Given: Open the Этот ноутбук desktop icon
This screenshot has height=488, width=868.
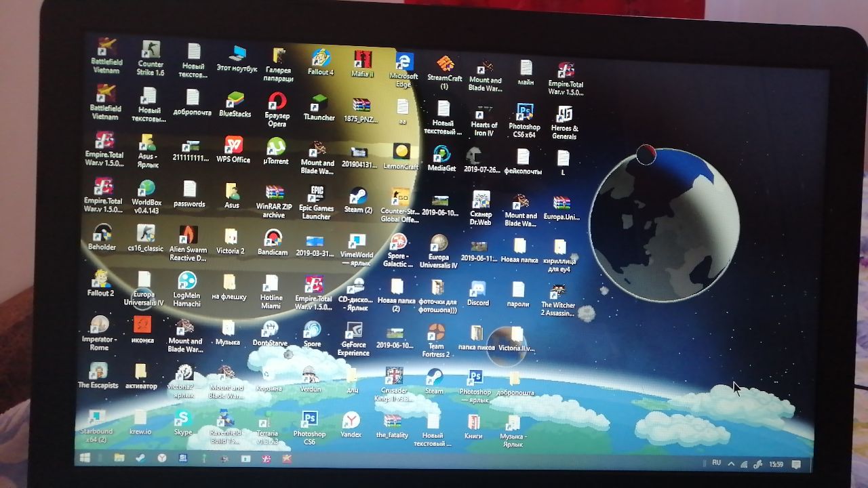Looking at the screenshot, I should tap(237, 59).
